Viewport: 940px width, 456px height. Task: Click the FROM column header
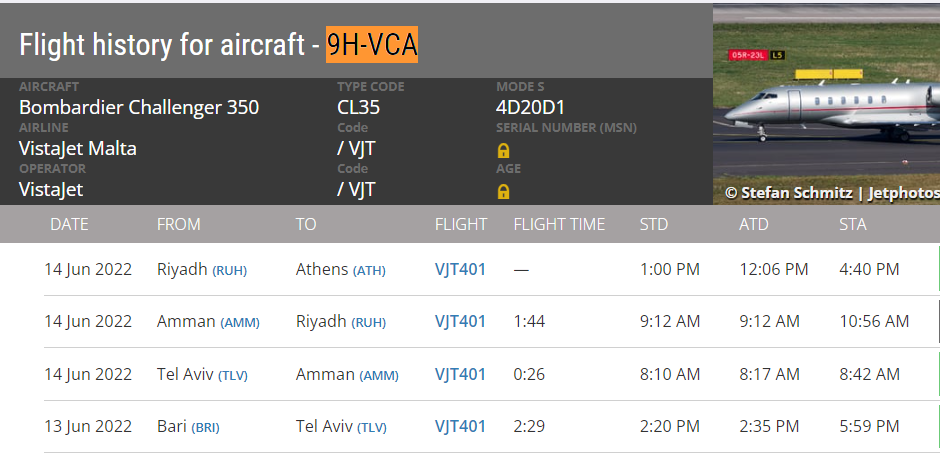(x=179, y=224)
